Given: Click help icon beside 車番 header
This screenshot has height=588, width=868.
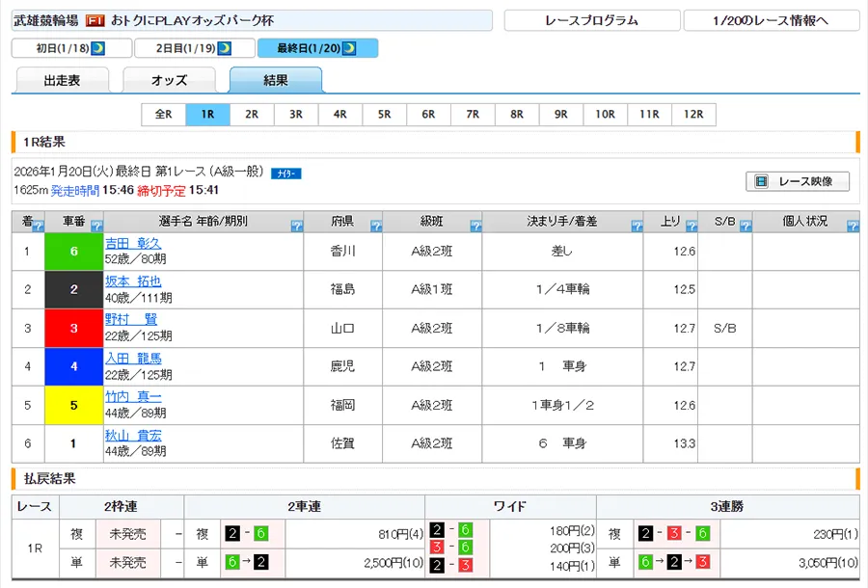Looking at the screenshot, I should tap(96, 227).
